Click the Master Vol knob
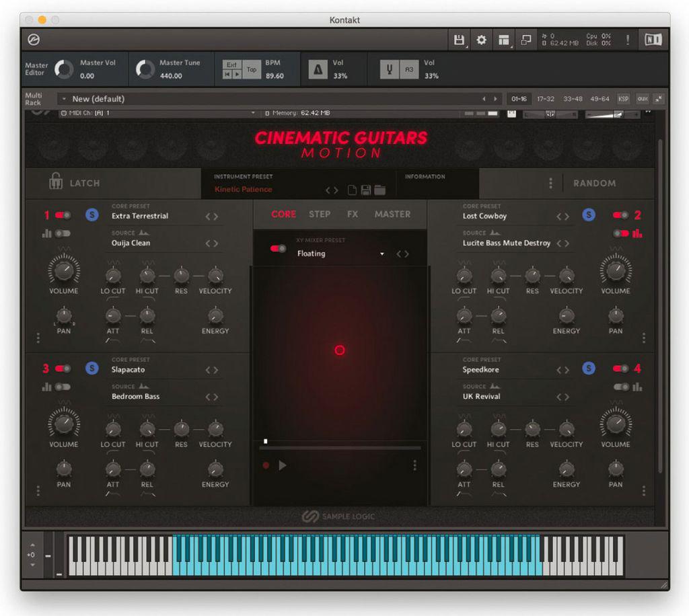 tap(64, 69)
